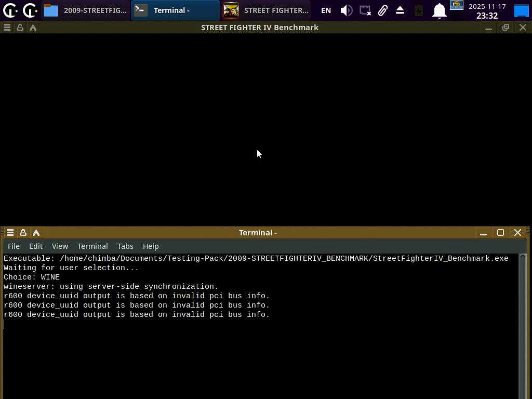Close the Terminal window

click(517, 232)
